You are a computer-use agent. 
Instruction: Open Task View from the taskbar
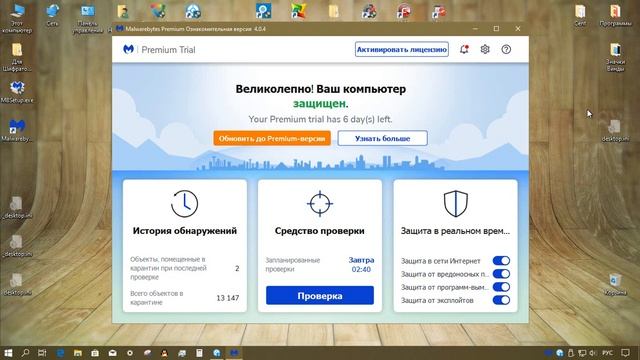point(42,353)
